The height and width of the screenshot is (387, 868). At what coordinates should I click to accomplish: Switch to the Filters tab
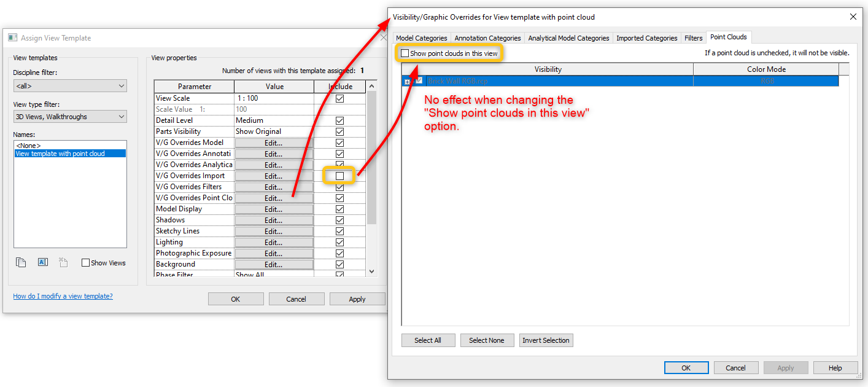coord(693,37)
